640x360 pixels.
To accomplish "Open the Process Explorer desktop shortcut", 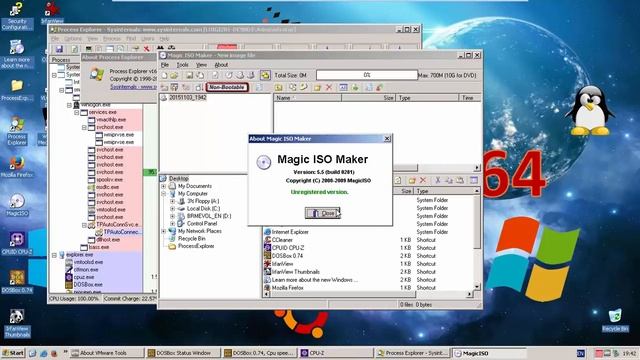I will [x=17, y=131].
